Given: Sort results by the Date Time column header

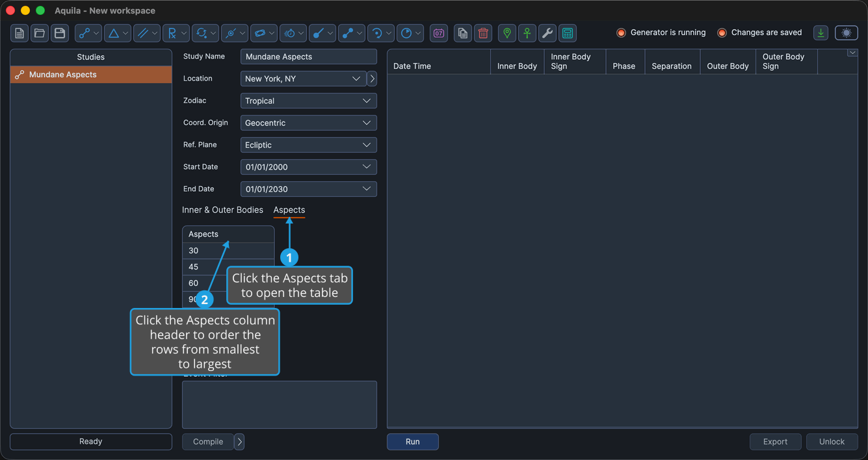Looking at the screenshot, I should pyautogui.click(x=439, y=62).
